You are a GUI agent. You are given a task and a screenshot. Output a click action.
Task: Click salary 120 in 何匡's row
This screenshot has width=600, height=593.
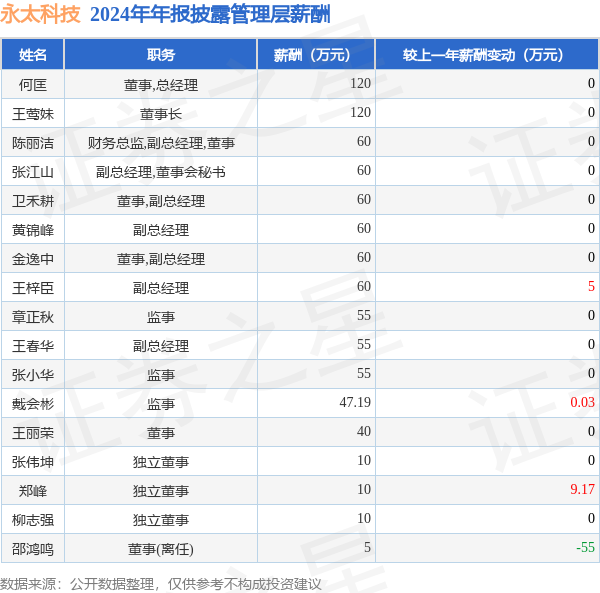point(360,83)
